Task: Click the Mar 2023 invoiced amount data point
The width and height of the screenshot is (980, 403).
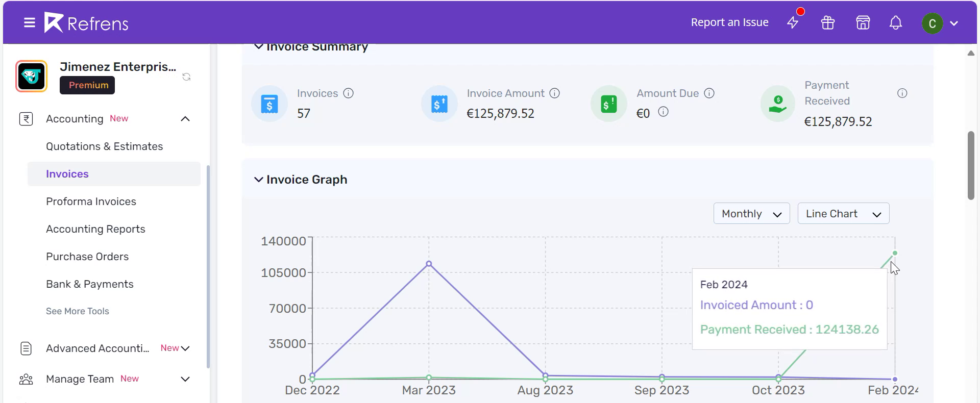Action: click(429, 264)
